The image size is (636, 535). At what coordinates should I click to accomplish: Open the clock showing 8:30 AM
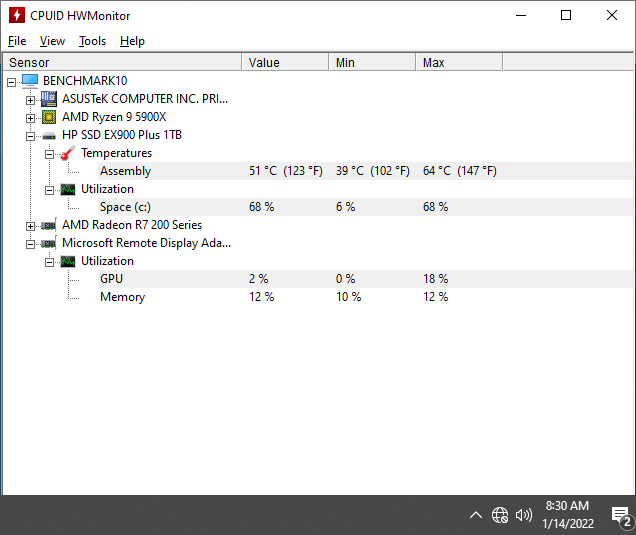(x=568, y=515)
